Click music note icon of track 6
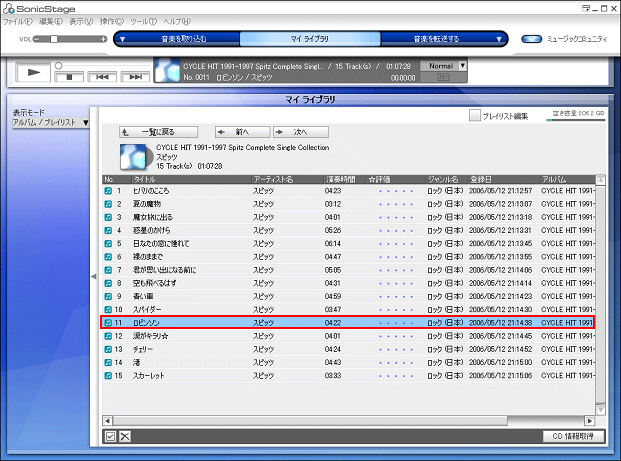 (x=108, y=257)
